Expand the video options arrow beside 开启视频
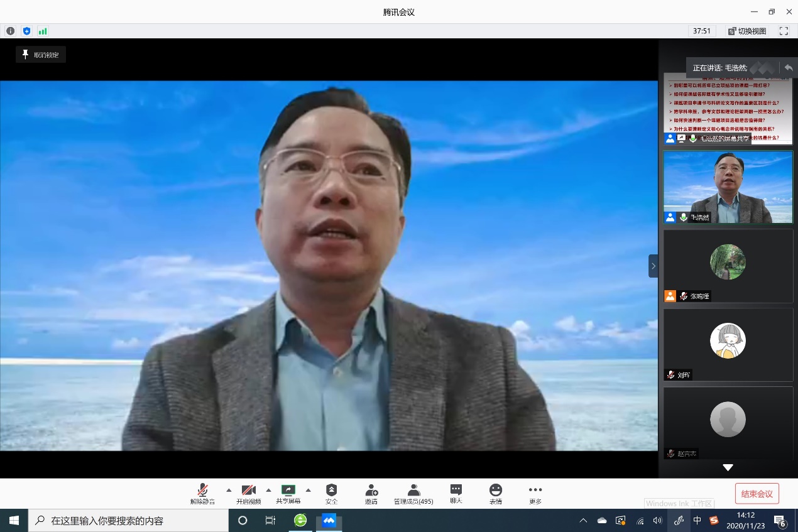Screen dimensions: 798x532 click(x=268, y=490)
